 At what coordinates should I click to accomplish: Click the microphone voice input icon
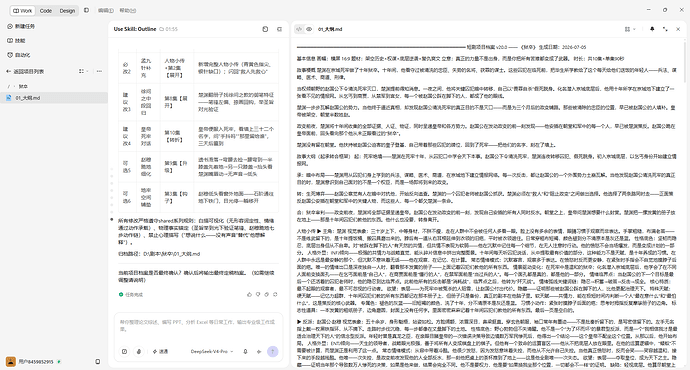(245, 352)
